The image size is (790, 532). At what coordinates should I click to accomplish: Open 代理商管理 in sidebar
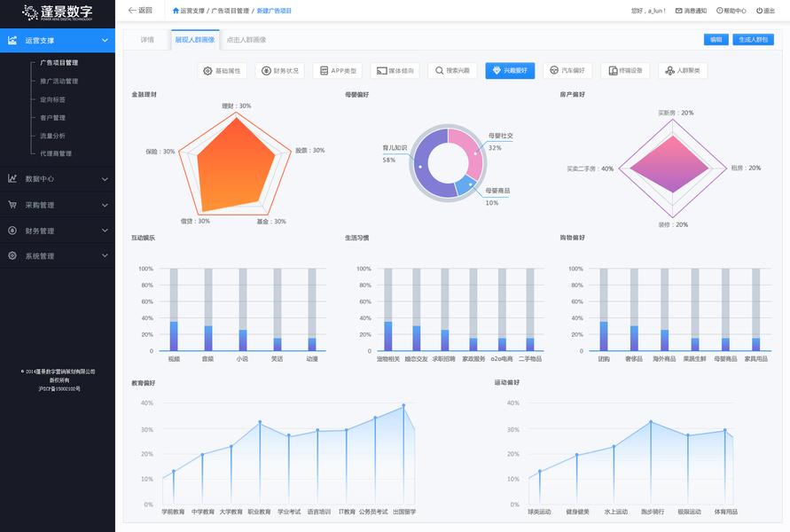[56, 153]
